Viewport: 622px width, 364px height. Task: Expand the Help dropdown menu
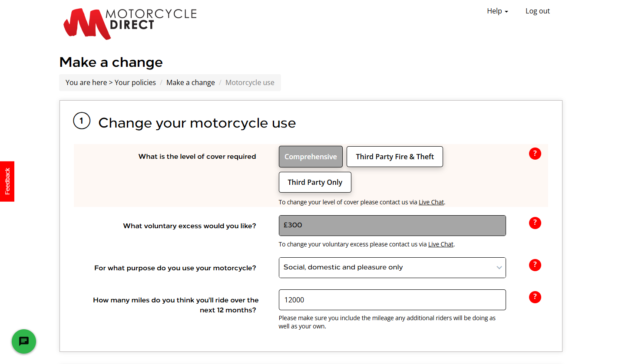click(497, 11)
